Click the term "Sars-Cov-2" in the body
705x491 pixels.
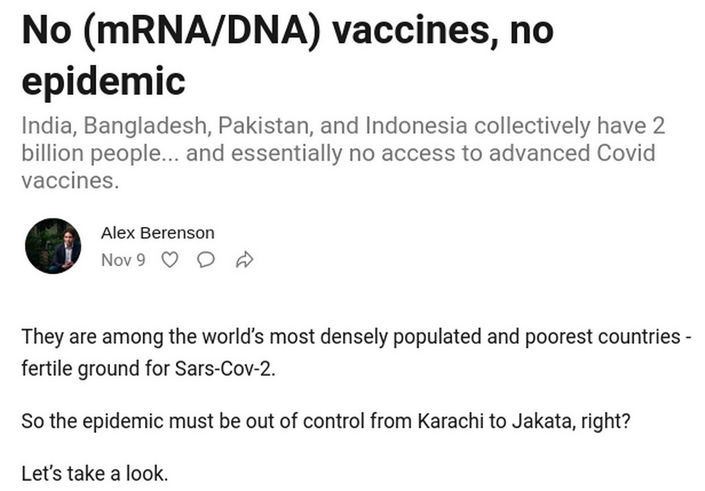[223, 369]
